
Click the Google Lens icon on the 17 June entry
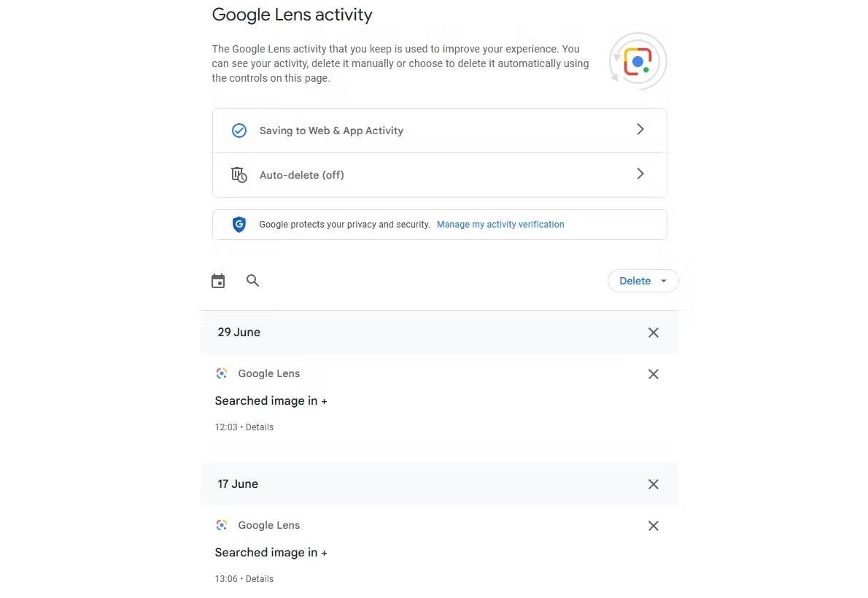pos(221,524)
